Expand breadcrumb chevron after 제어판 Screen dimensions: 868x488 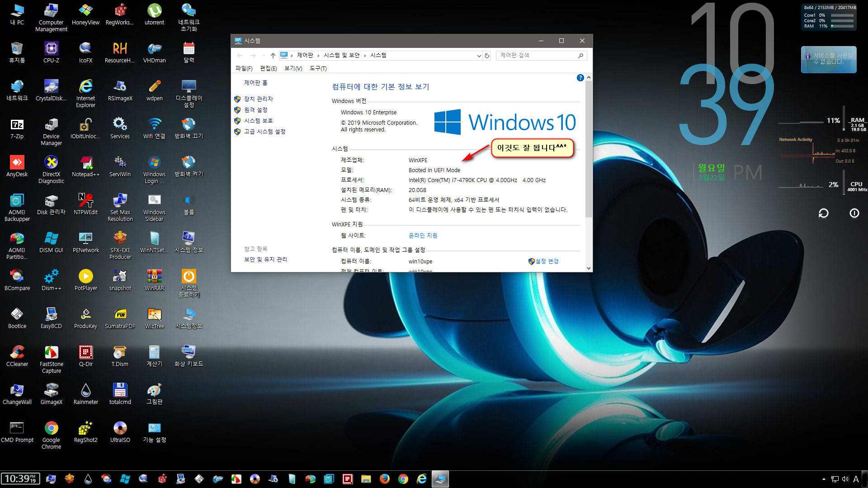318,56
